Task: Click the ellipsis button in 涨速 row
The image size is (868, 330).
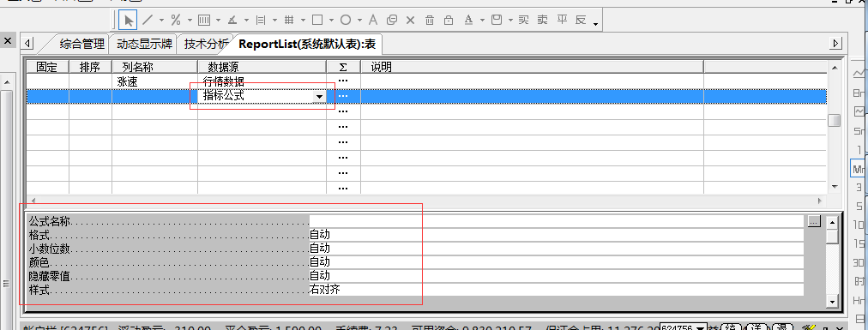Action: tap(343, 81)
